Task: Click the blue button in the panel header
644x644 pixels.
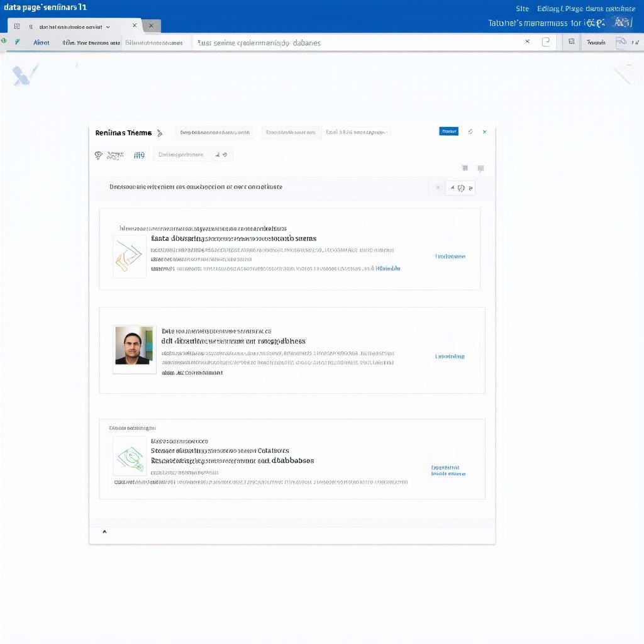Action: pos(448,131)
